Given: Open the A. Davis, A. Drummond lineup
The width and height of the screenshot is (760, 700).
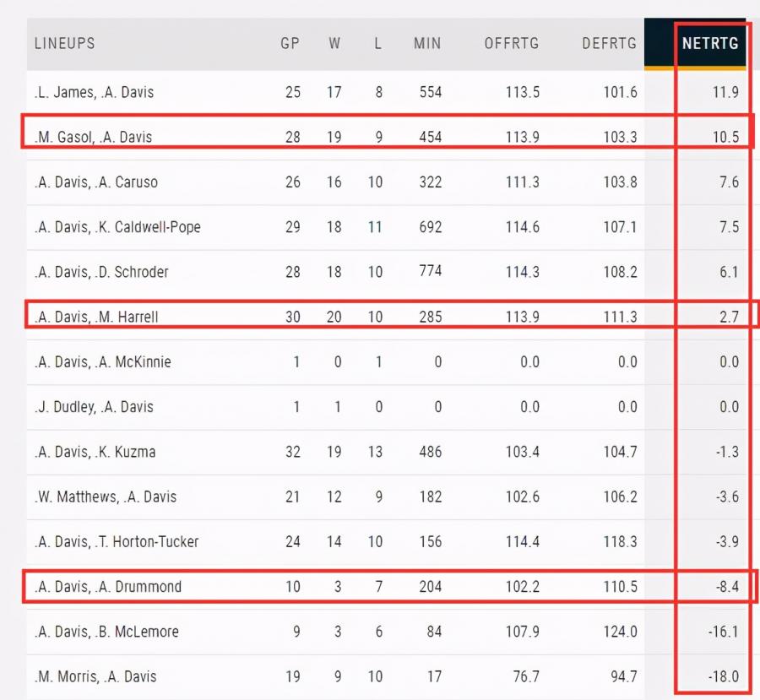Looking at the screenshot, I should click(x=107, y=587).
